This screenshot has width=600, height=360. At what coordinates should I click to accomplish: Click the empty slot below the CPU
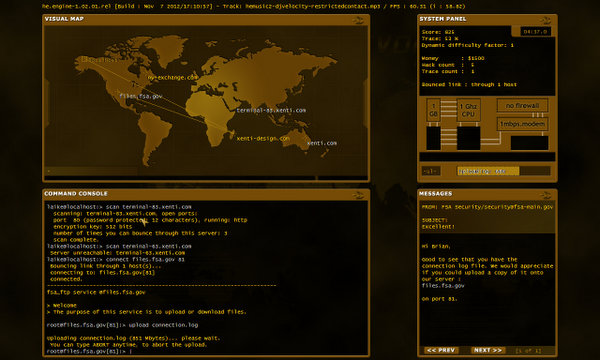pyautogui.click(x=468, y=138)
